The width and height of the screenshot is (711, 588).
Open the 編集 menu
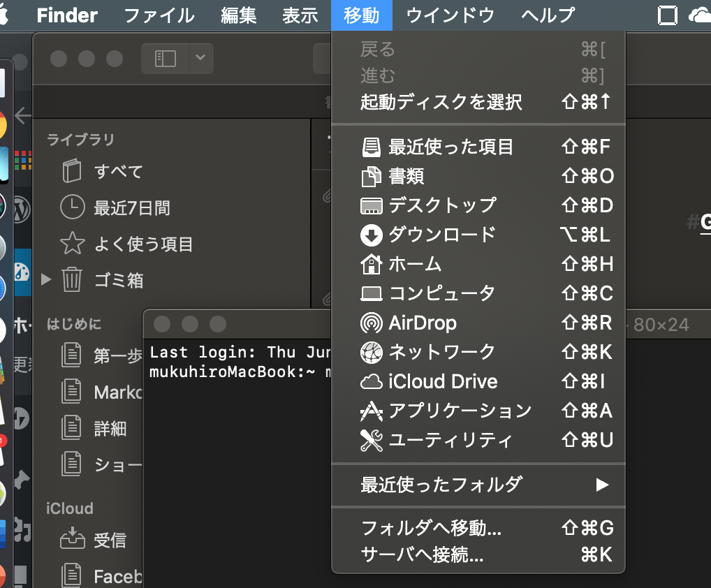click(x=238, y=15)
